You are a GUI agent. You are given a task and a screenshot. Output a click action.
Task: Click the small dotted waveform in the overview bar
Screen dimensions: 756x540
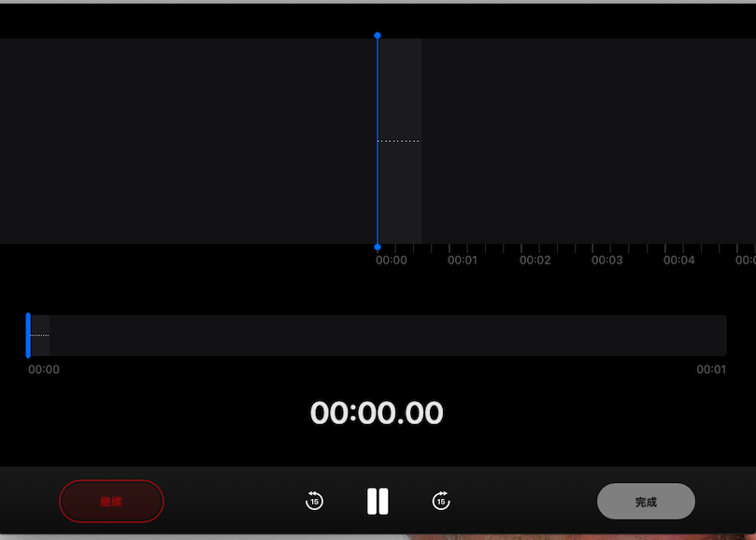click(39, 335)
